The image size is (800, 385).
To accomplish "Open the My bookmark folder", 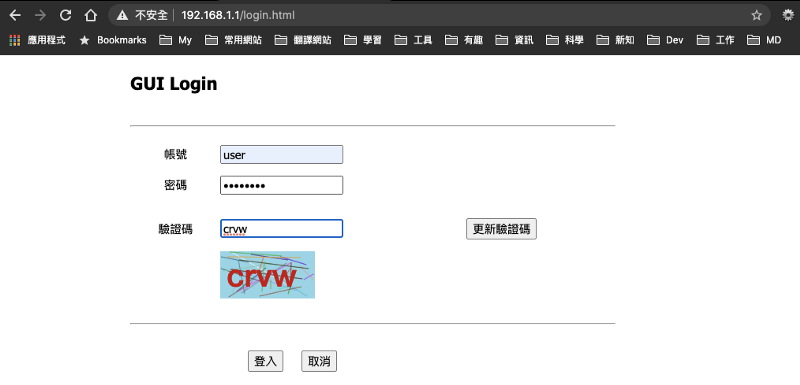I will click(175, 40).
